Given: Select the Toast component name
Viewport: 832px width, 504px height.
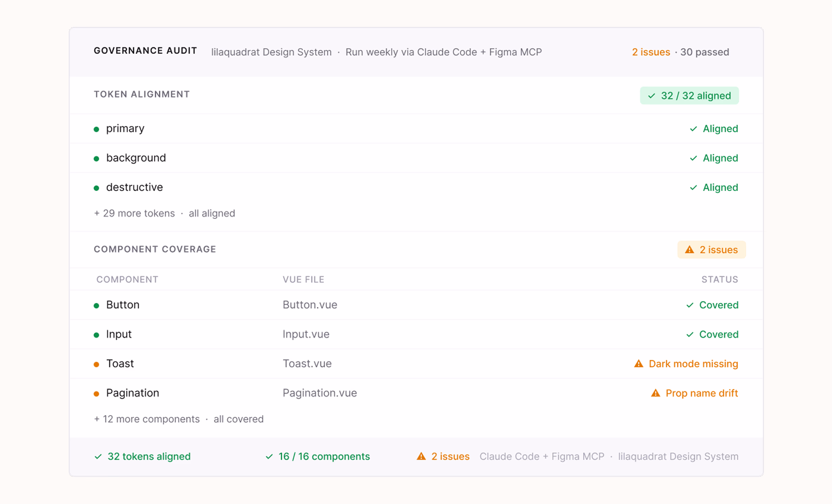Looking at the screenshot, I should (x=120, y=364).
